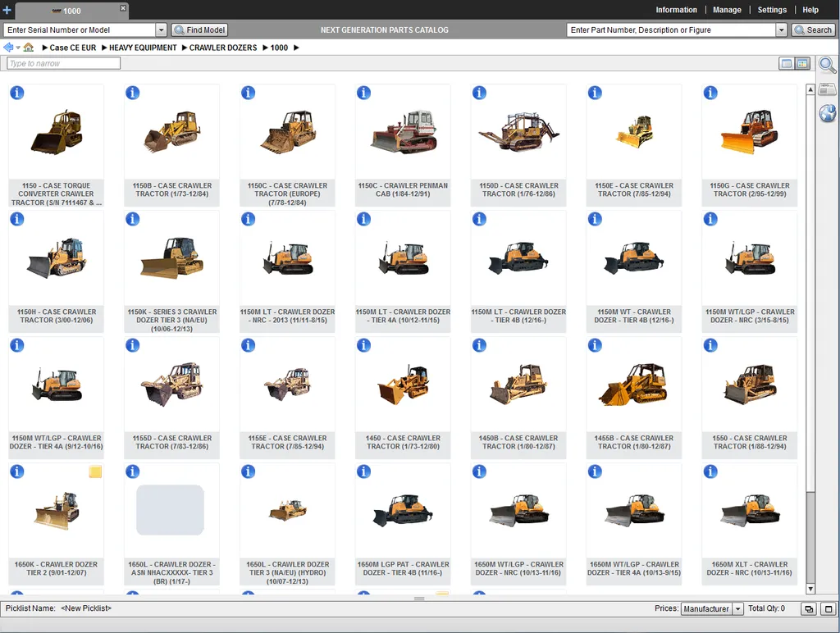840x633 pixels.
Task: Open the Information menu
Action: coord(676,10)
